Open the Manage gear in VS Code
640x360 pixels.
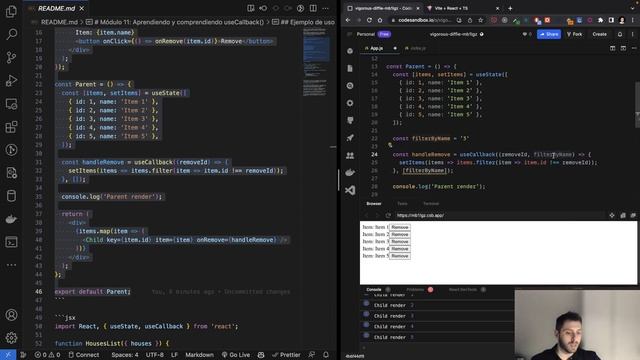click(11, 338)
